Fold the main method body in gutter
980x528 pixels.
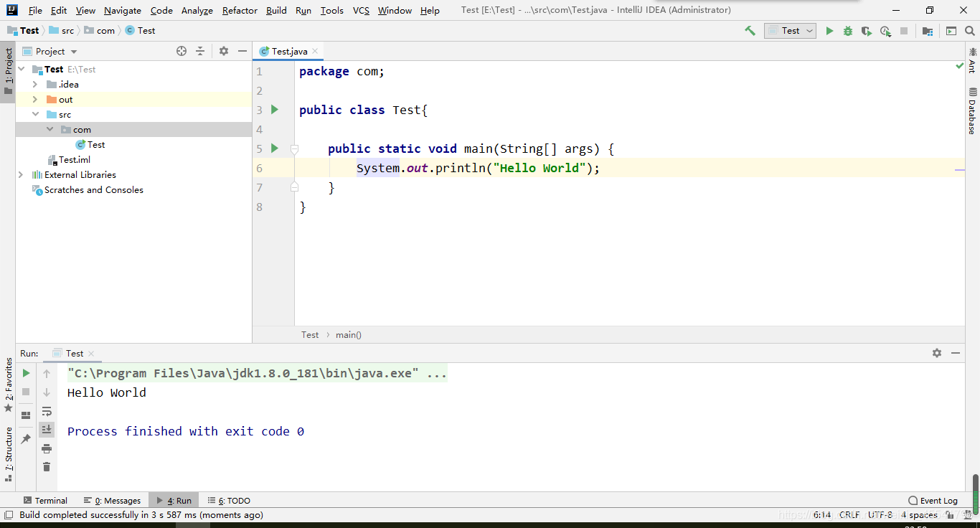(x=294, y=148)
